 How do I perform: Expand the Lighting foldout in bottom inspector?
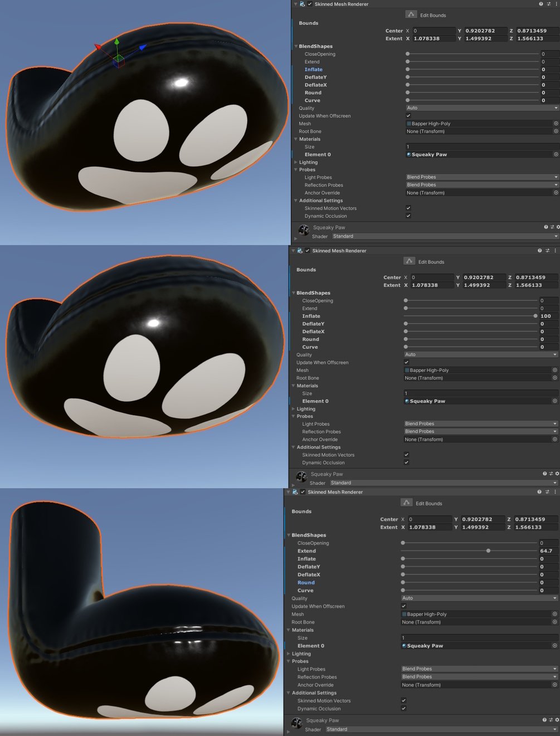[289, 654]
